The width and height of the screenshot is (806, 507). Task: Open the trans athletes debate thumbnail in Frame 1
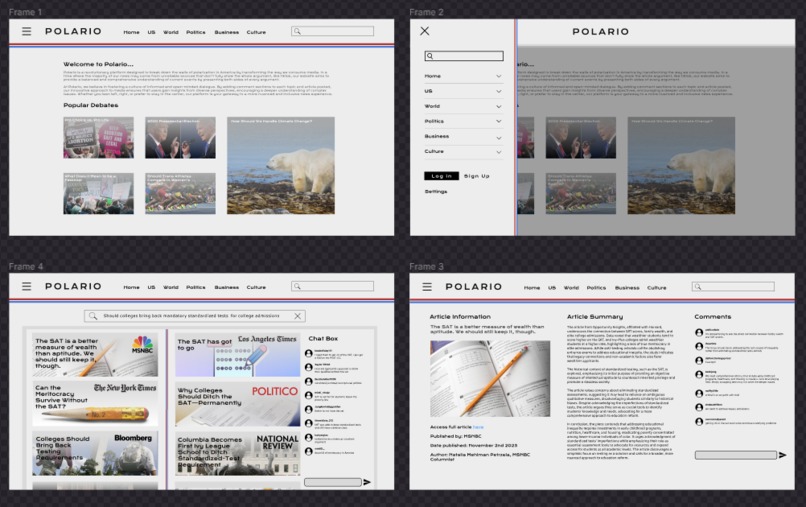click(180, 193)
